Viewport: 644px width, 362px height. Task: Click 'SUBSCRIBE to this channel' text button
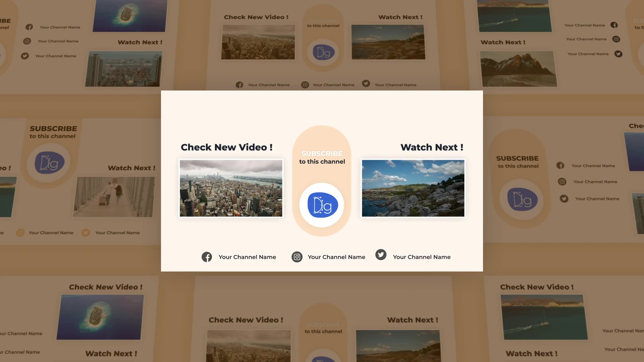322,157
